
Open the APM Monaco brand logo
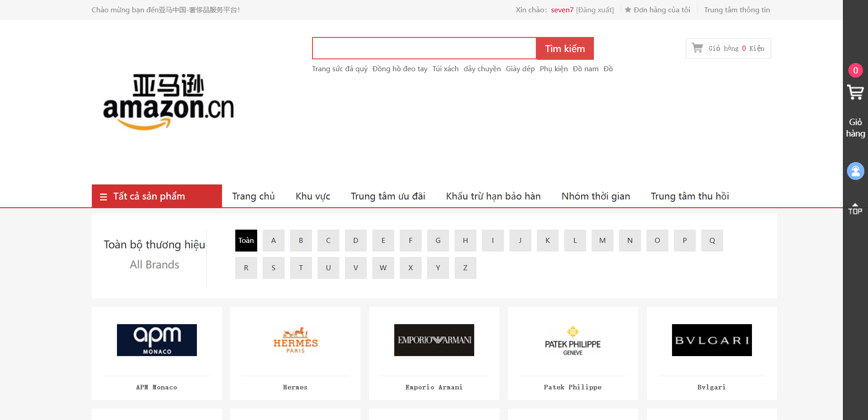click(157, 340)
